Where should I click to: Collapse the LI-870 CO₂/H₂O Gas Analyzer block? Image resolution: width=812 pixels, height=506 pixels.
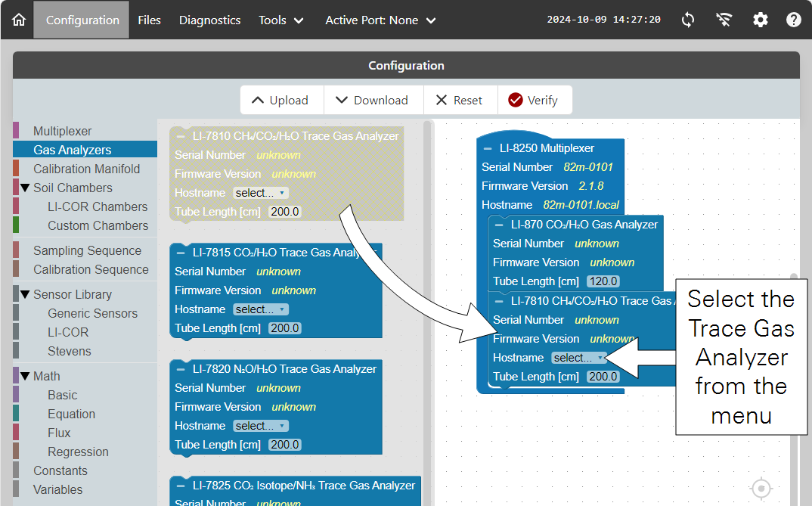click(x=499, y=225)
